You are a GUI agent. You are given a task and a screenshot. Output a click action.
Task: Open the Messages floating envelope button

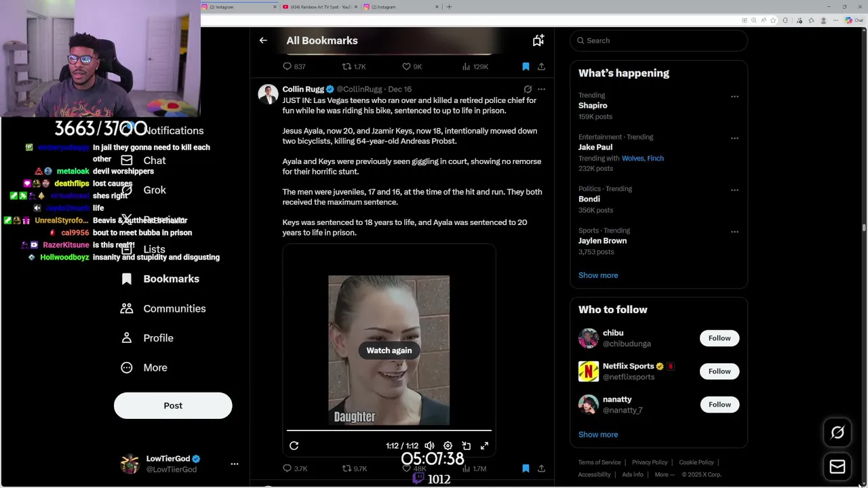[837, 466]
